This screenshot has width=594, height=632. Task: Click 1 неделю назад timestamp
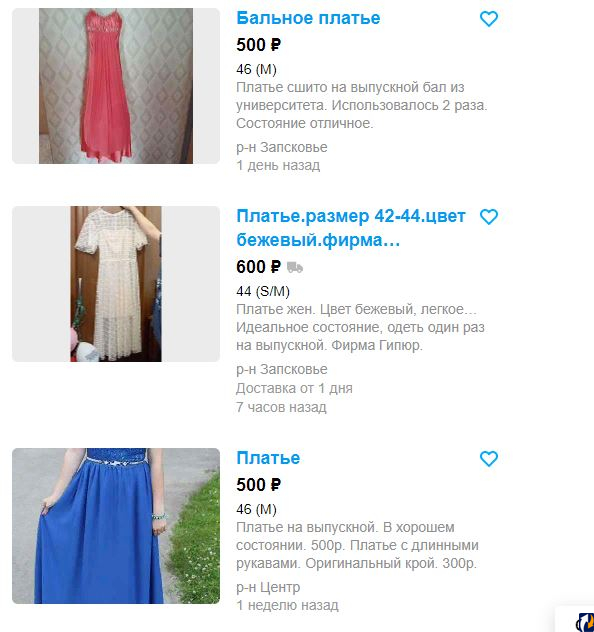pyautogui.click(x=287, y=605)
